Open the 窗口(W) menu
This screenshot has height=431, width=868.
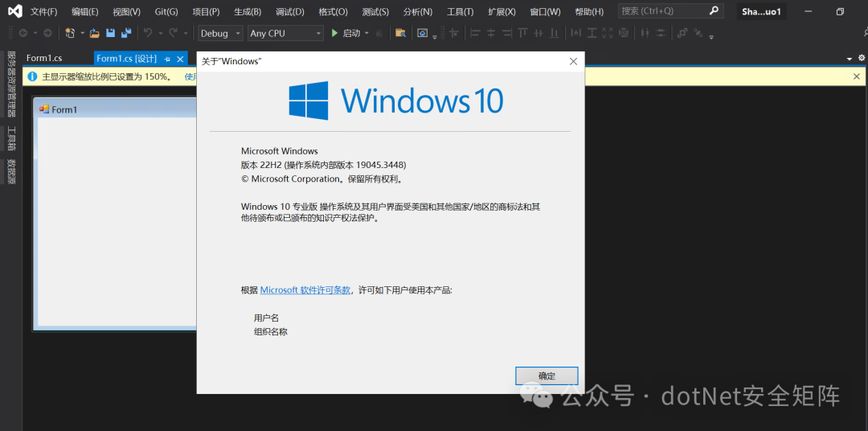click(x=545, y=11)
